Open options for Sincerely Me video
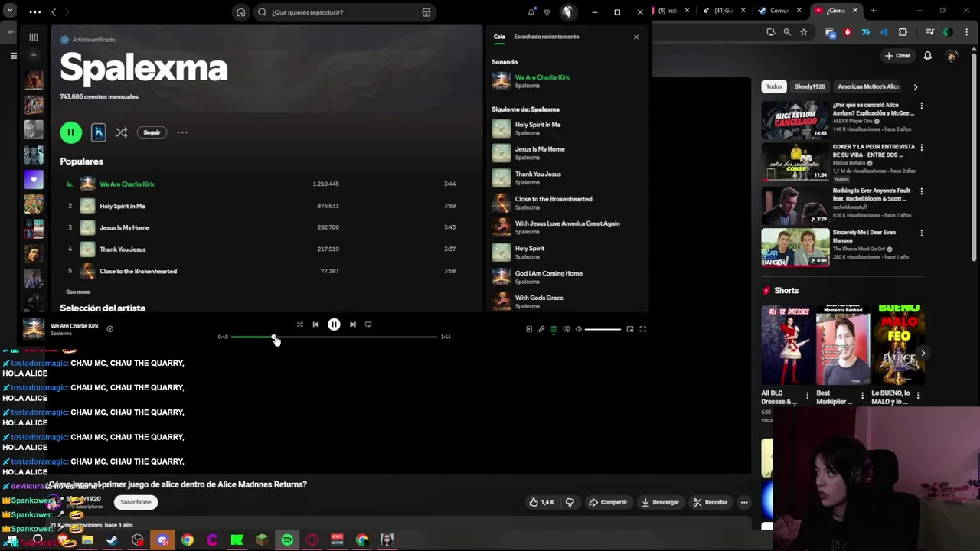980x551 pixels. point(921,233)
